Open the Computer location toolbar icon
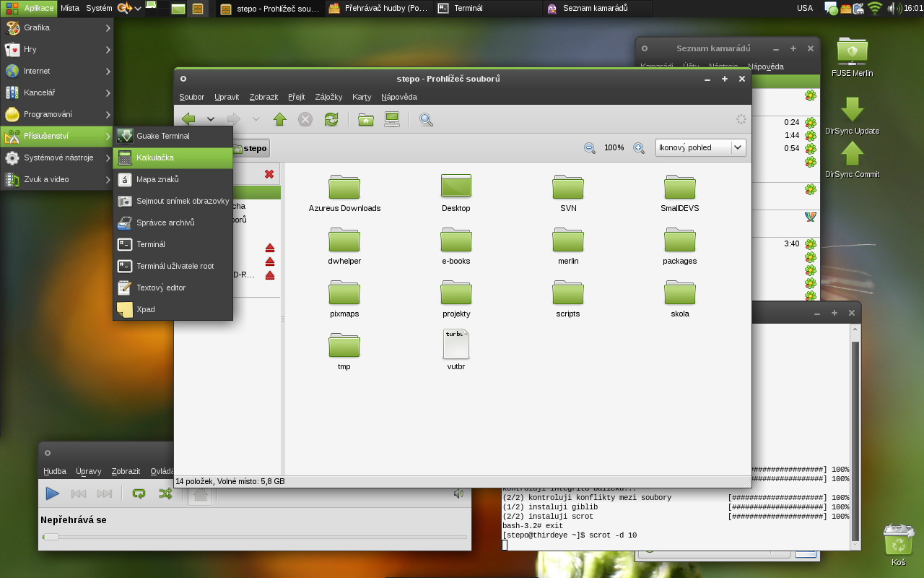This screenshot has width=924, height=578. [392, 119]
